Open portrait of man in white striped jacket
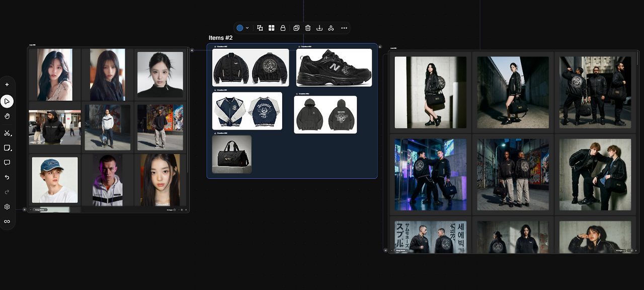Viewport: 644px width, 290px height. point(107,180)
